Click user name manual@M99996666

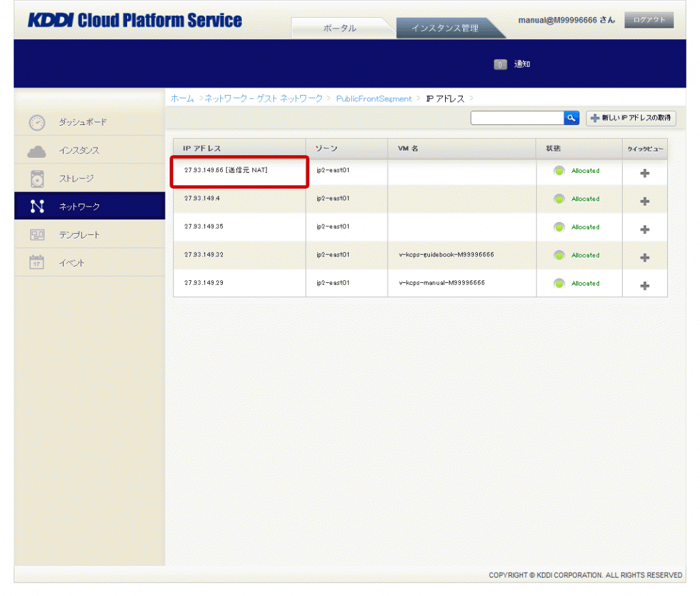pos(557,21)
